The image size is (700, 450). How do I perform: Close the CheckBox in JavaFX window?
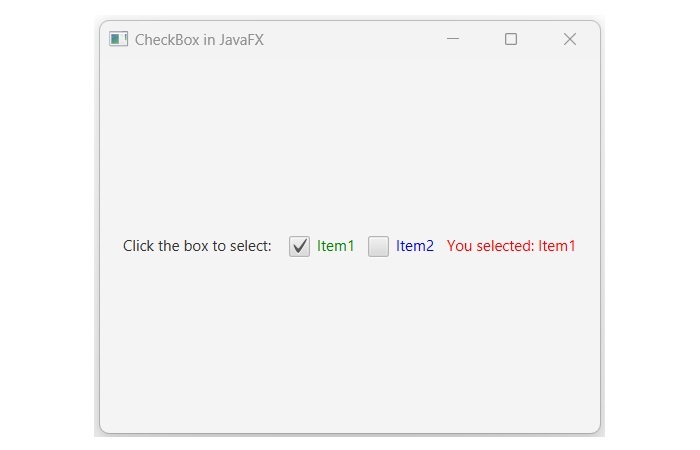pyautogui.click(x=570, y=39)
